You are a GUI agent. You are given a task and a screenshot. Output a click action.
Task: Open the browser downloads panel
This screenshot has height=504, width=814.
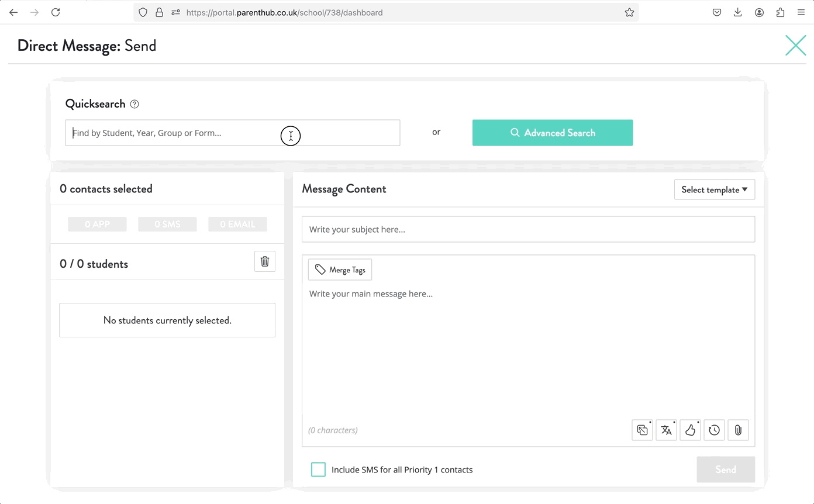[737, 12]
